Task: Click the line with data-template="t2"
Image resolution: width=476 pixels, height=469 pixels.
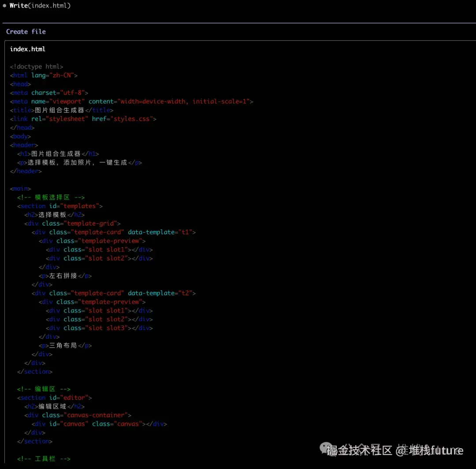Action: pos(114,293)
